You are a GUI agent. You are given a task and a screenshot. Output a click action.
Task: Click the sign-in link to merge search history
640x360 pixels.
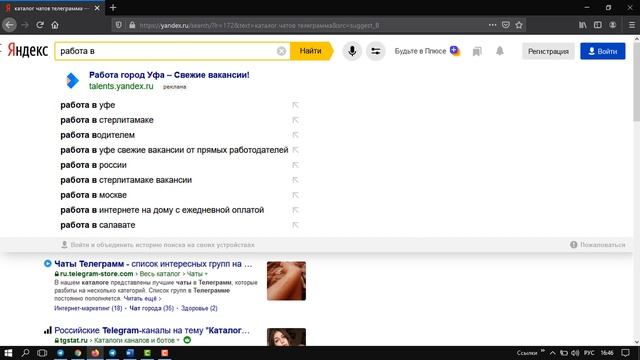click(158, 245)
